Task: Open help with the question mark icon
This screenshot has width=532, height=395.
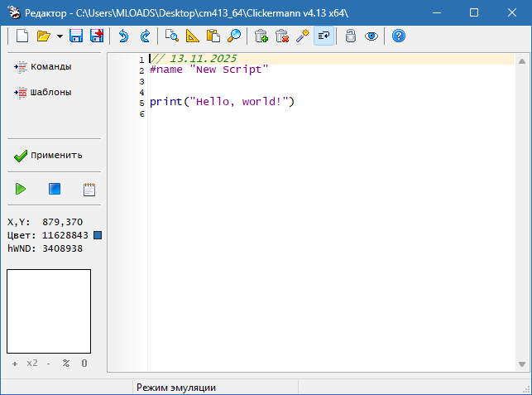Action: click(x=399, y=36)
